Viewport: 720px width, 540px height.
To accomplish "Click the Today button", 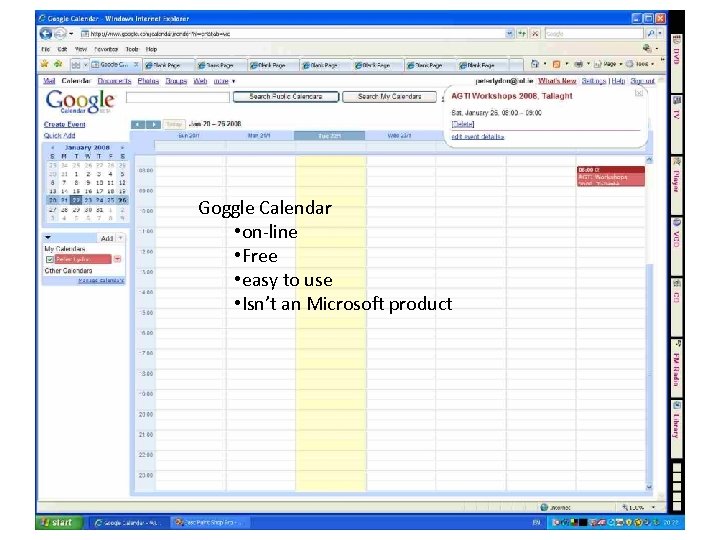I will coord(174,124).
